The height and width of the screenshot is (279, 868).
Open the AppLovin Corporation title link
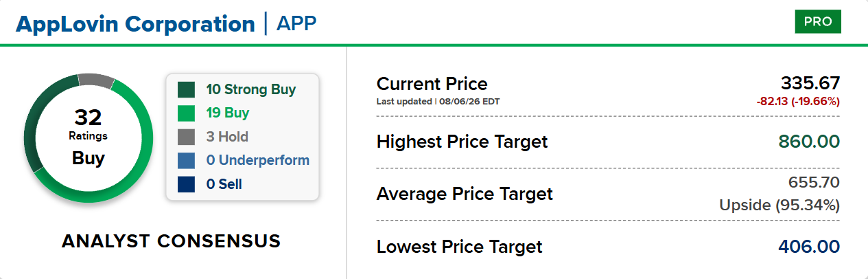click(x=135, y=24)
